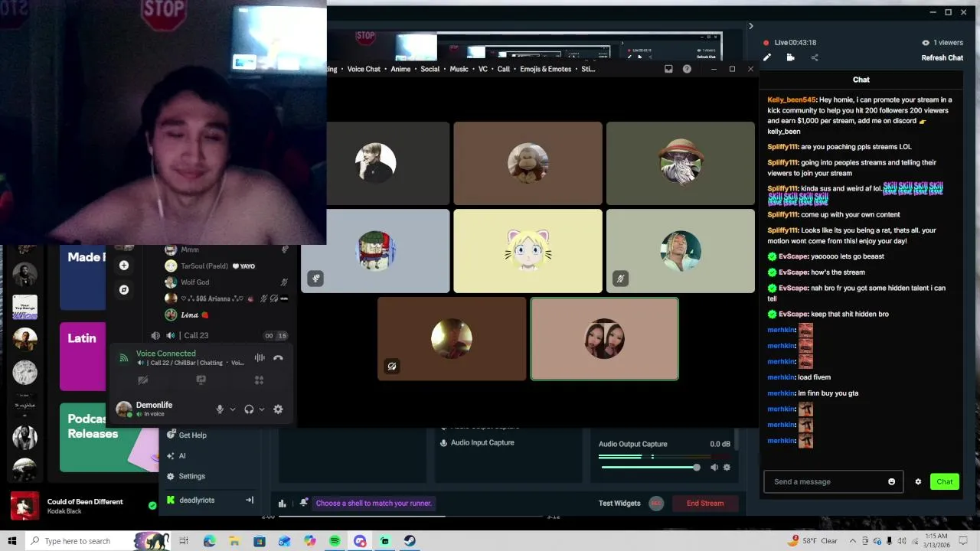Image resolution: width=980 pixels, height=551 pixels.
Task: Select user Lina in voice list
Action: tap(189, 315)
